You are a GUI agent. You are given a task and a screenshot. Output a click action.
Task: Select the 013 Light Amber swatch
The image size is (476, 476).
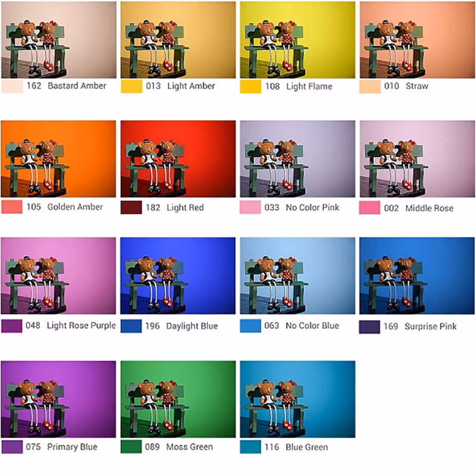(131, 86)
